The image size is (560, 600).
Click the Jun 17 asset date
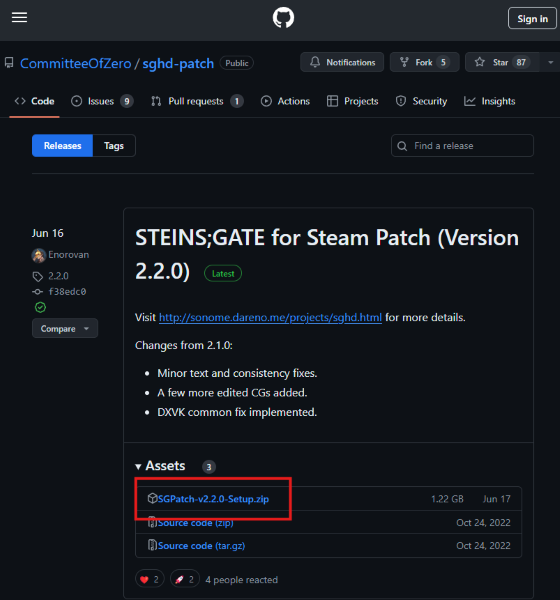click(x=496, y=499)
